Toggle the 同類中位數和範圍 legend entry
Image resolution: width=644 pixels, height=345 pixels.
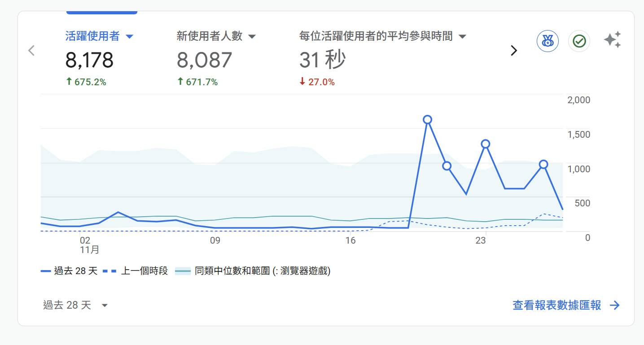pos(253,271)
